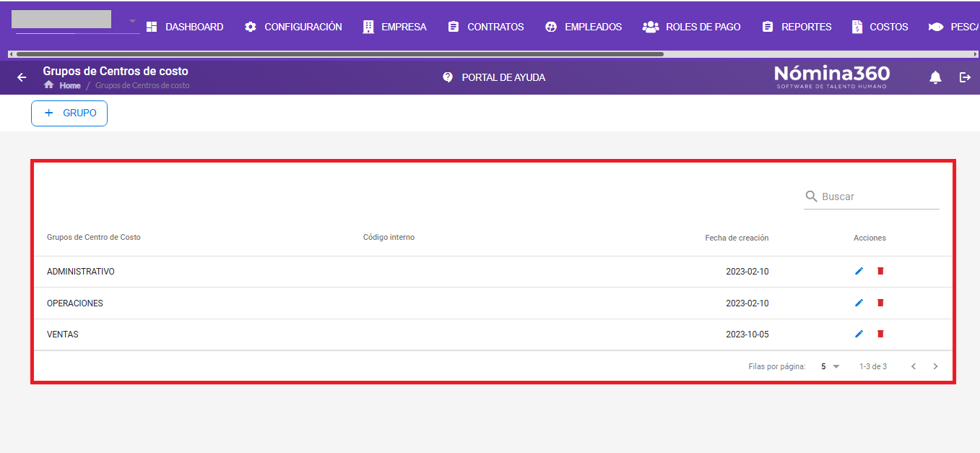Open the EMPRESA menu
This screenshot has width=980, height=453.
(394, 27)
